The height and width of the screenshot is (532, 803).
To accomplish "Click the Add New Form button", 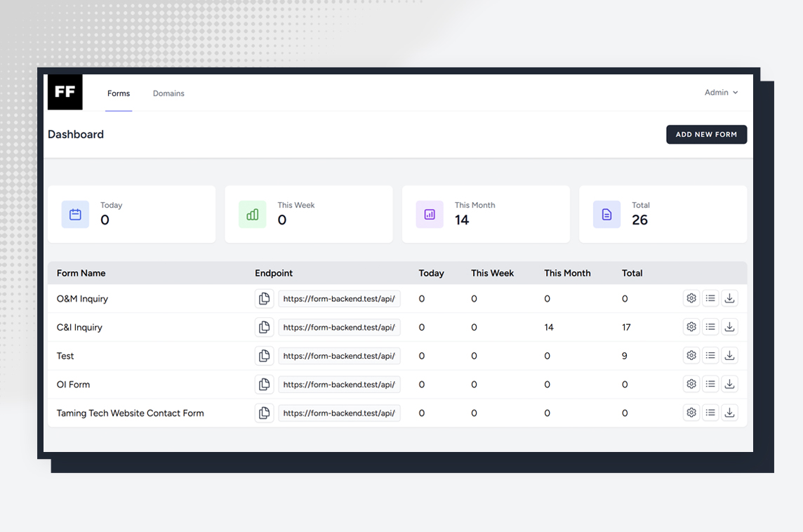I will coord(706,135).
